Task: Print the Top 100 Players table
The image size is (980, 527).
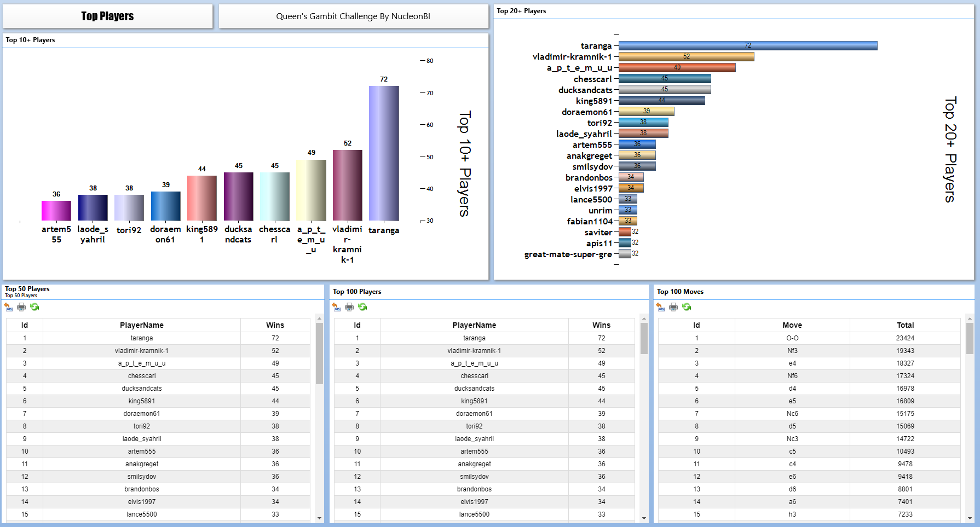Action: (x=349, y=307)
